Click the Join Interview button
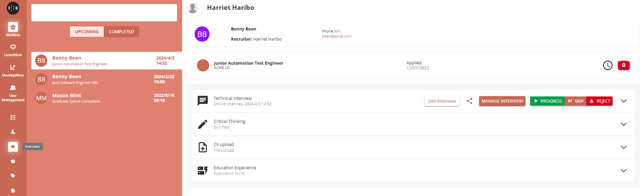Image resolution: width=644 pixels, height=196 pixels. (x=442, y=101)
